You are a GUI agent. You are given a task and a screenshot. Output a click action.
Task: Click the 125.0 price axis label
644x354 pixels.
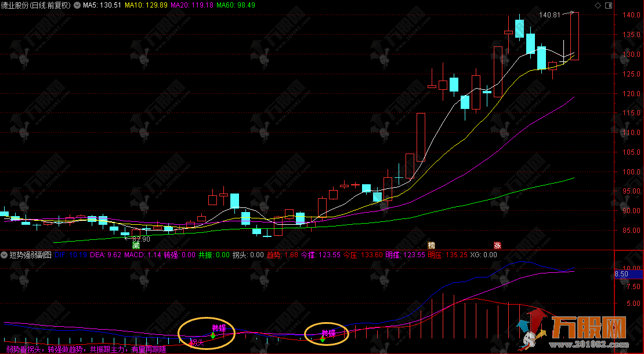pos(631,74)
